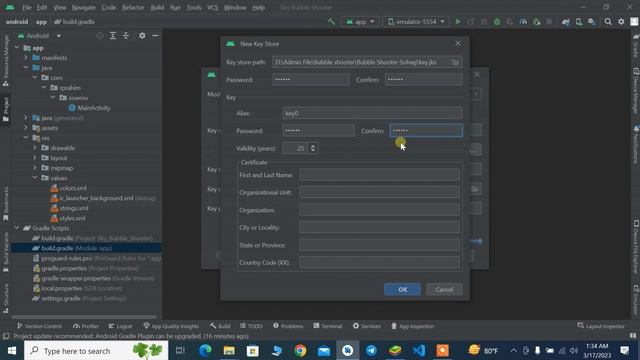
Task: Click the Organization field
Action: point(380,210)
